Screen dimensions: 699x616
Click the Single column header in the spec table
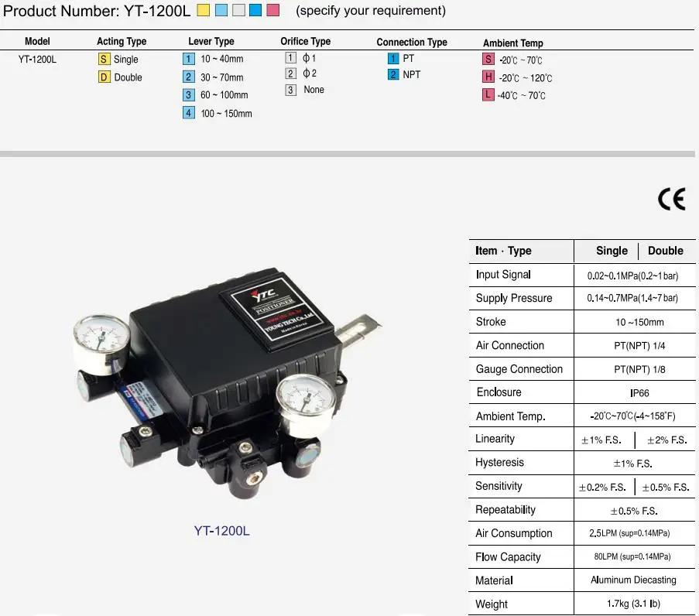click(x=612, y=251)
